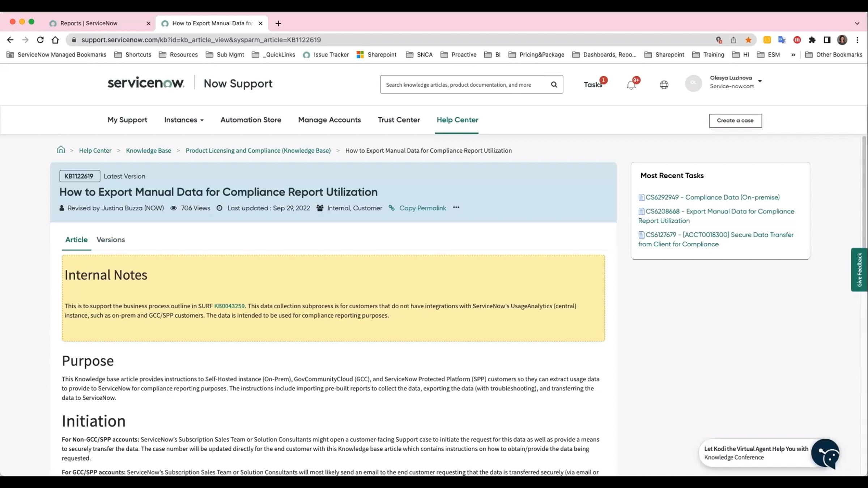The image size is (868, 488).
Task: Open Kodi virtual agent chat icon
Action: click(x=825, y=453)
